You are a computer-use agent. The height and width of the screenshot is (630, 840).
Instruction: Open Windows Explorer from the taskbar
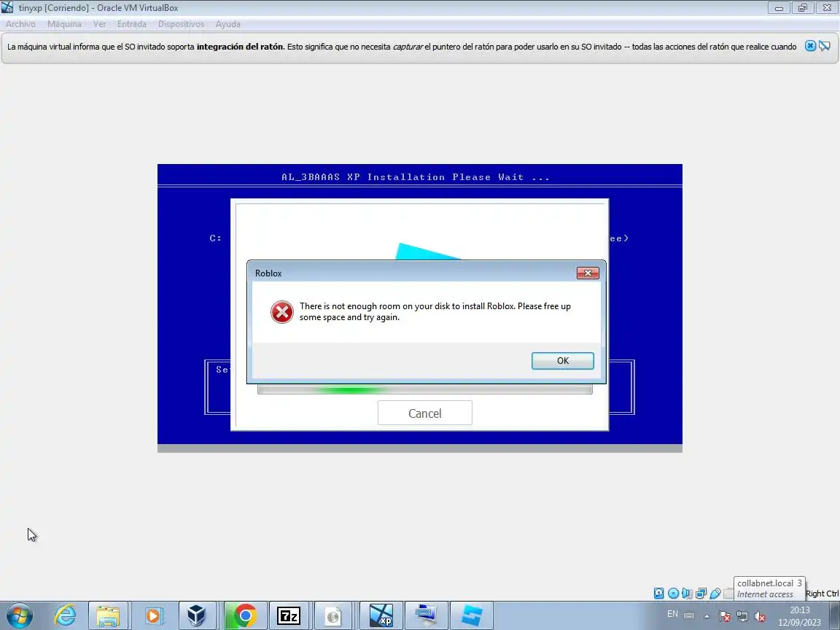(x=108, y=615)
